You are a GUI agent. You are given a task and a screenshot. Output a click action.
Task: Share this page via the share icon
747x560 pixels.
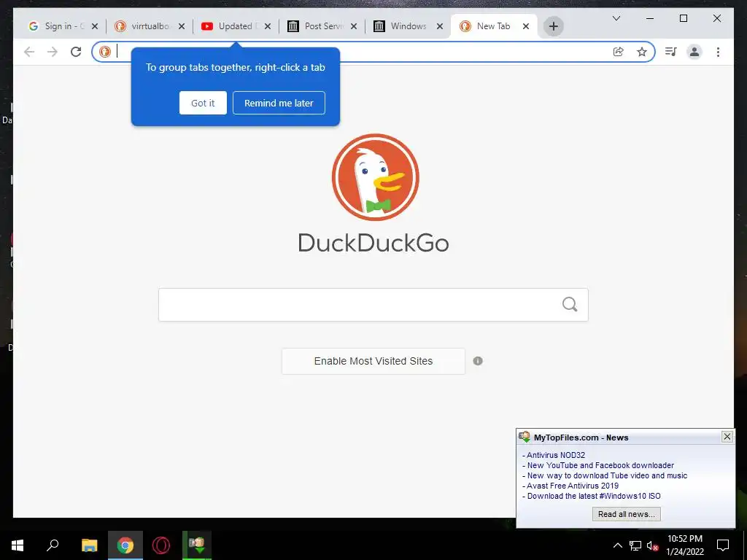click(x=619, y=52)
